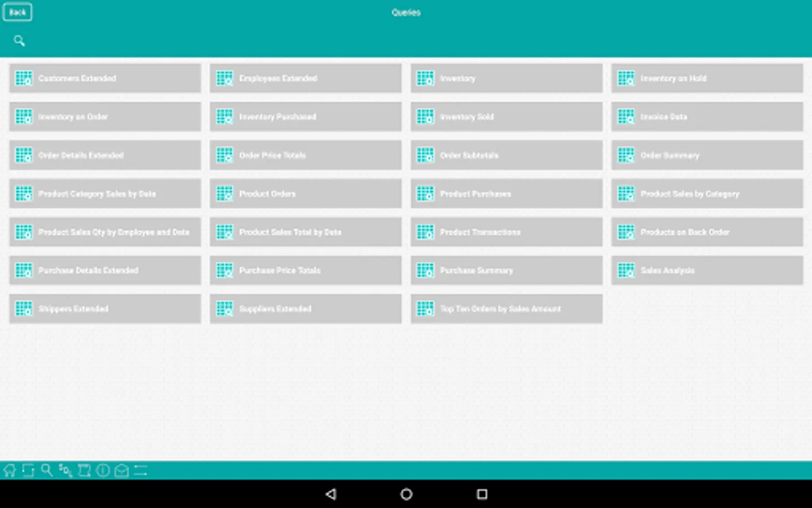Click the table icon beside Inventory Purchased
The height and width of the screenshot is (508, 812).
tap(224, 116)
